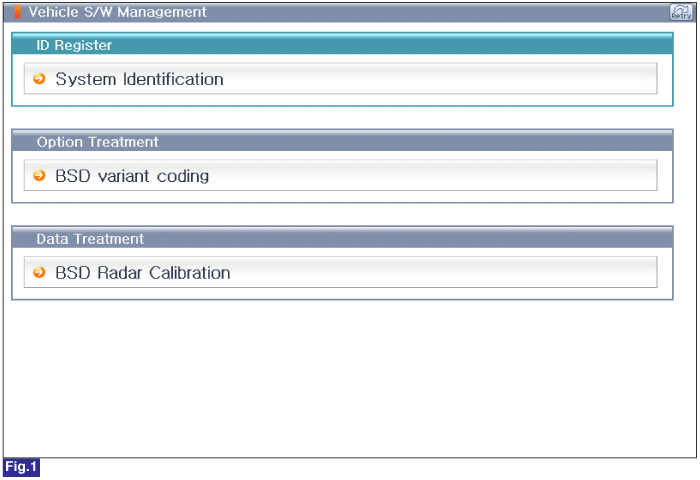Open System Identification
The height and width of the screenshot is (480, 700).
pyautogui.click(x=341, y=79)
